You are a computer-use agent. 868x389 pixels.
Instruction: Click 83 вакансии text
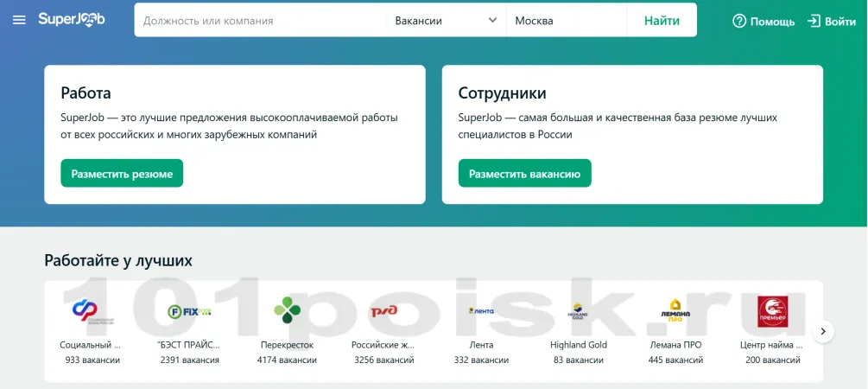tap(579, 360)
